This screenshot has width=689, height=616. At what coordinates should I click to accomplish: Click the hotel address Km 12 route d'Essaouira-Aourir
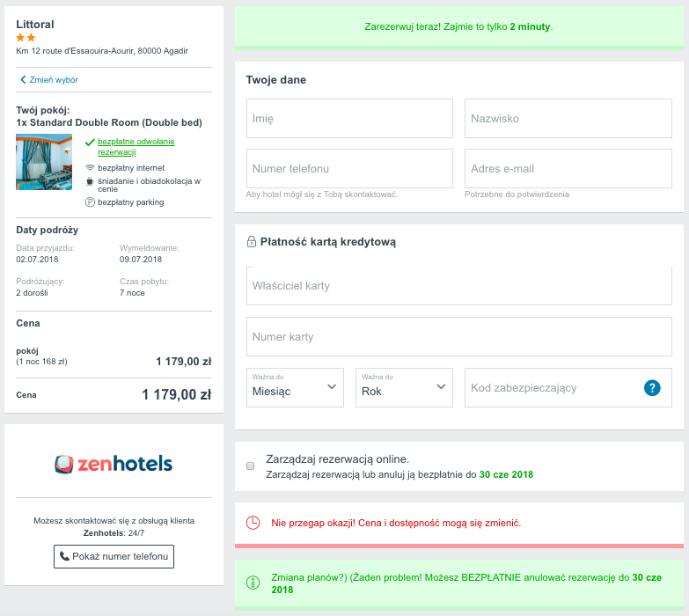click(102, 50)
